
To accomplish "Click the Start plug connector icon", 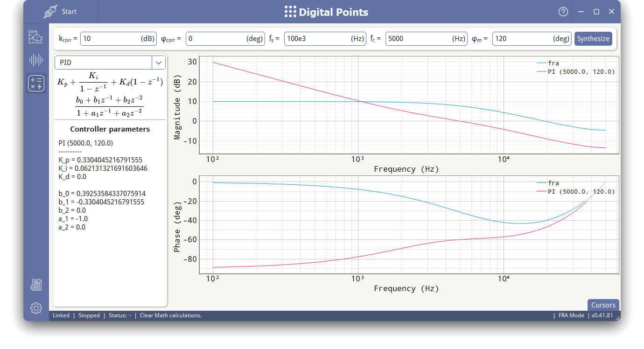I will tap(50, 12).
